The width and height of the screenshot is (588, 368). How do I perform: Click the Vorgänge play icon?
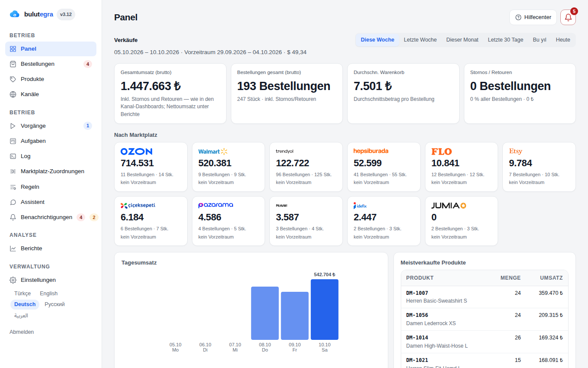pyautogui.click(x=13, y=126)
